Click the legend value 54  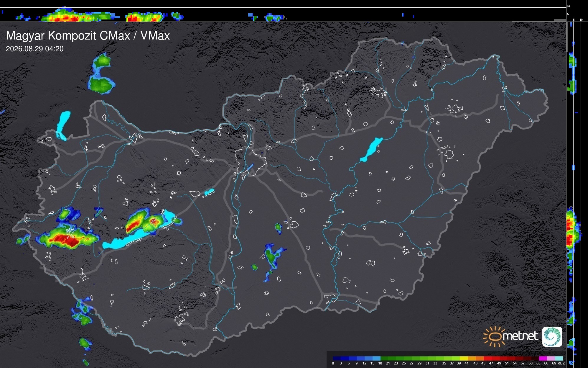pyautogui.click(x=515, y=363)
